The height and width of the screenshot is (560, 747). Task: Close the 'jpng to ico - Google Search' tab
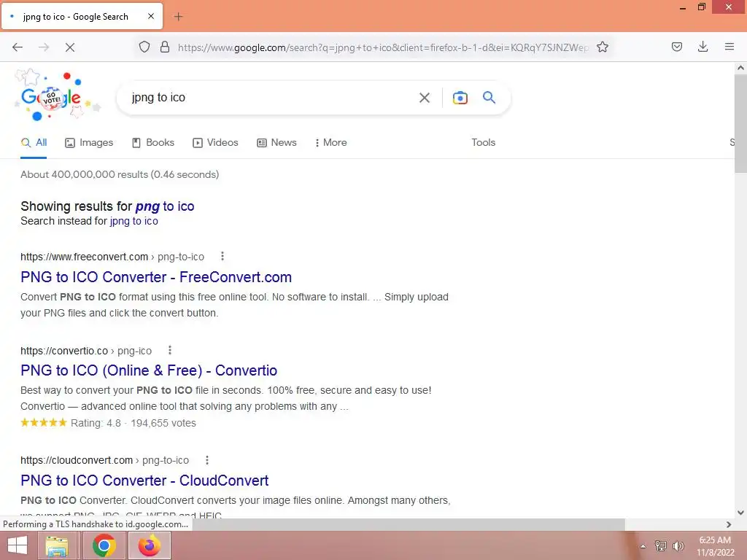tap(151, 16)
